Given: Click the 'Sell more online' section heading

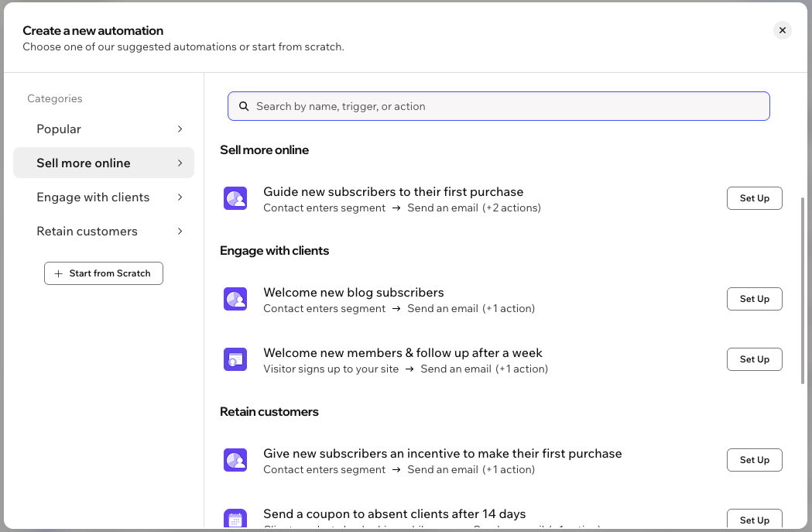Looking at the screenshot, I should [264, 149].
